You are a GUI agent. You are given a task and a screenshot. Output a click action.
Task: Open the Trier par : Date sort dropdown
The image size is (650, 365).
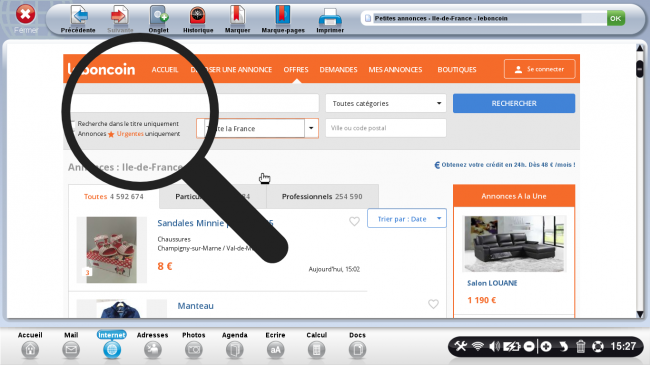pos(407,219)
